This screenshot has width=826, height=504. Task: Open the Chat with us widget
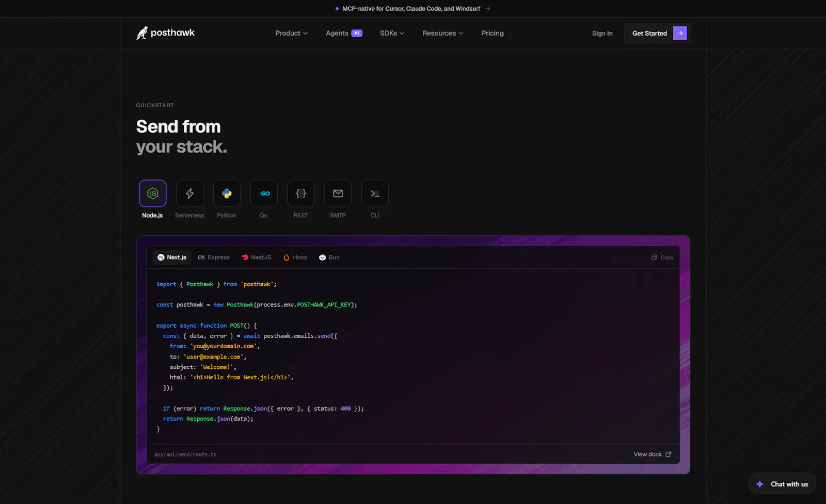[782, 484]
